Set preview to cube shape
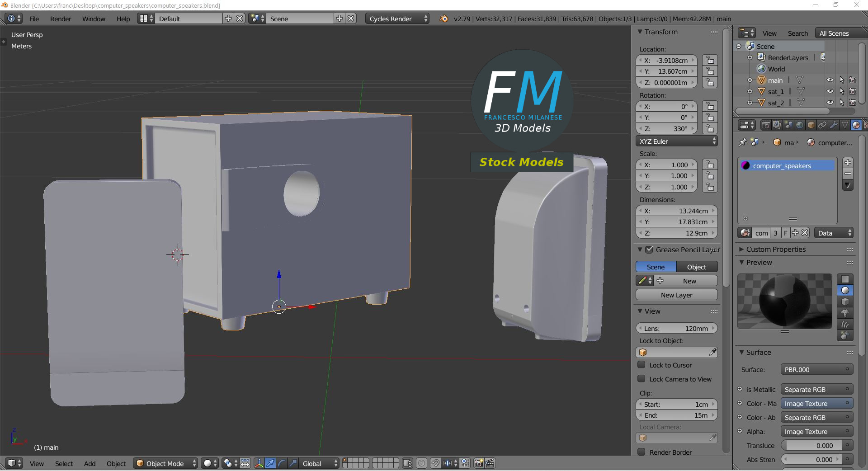The image size is (868, 471). pyautogui.click(x=845, y=301)
